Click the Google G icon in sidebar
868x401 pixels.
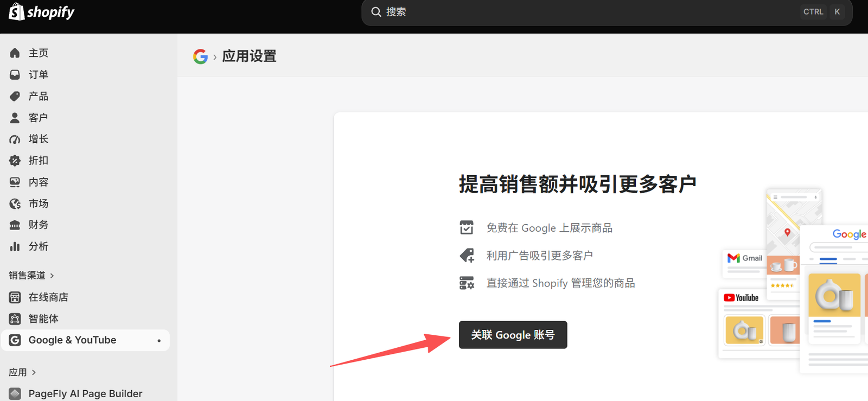coord(15,340)
